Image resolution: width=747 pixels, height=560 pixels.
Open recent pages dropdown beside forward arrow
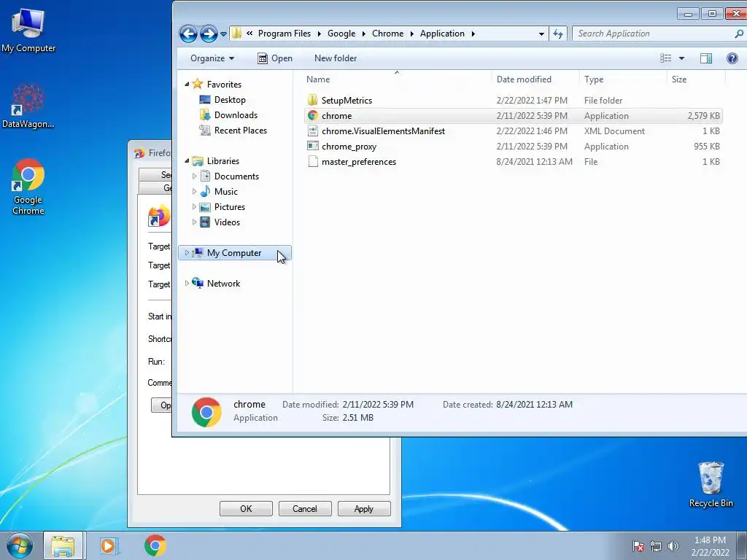click(x=223, y=34)
